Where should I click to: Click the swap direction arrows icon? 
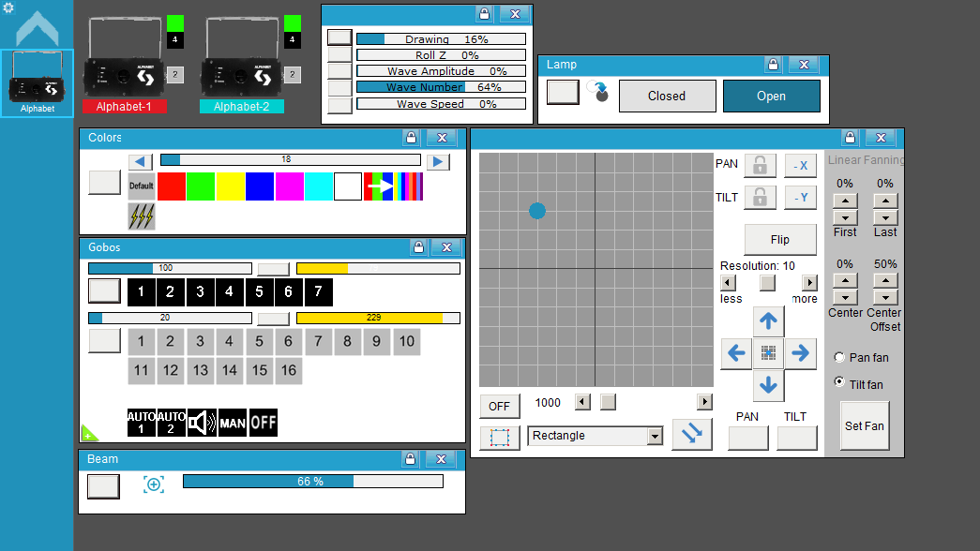coord(692,434)
